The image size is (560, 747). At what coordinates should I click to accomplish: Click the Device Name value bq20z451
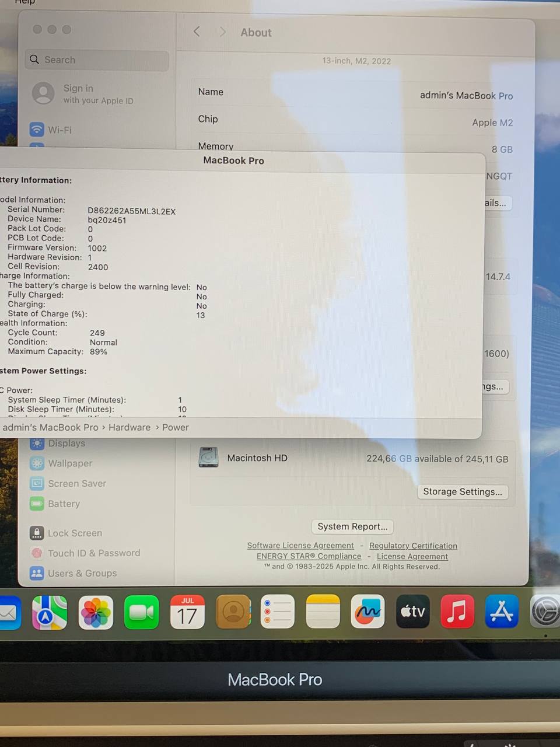(x=107, y=220)
